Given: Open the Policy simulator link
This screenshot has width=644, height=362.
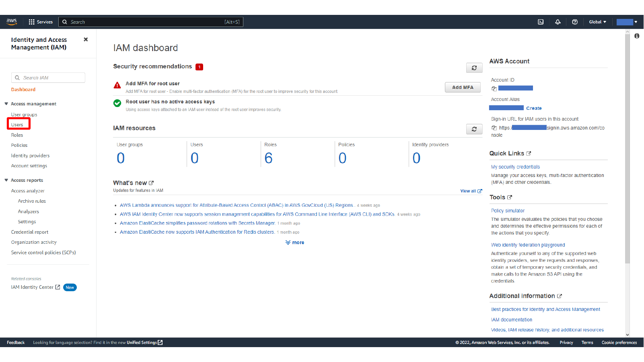Looking at the screenshot, I should pyautogui.click(x=508, y=211).
